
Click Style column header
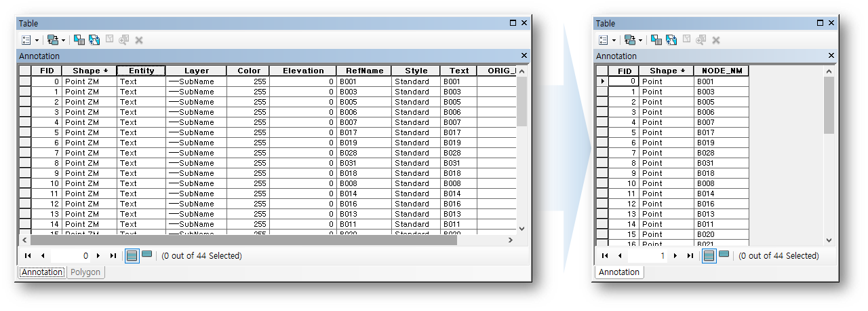416,71
